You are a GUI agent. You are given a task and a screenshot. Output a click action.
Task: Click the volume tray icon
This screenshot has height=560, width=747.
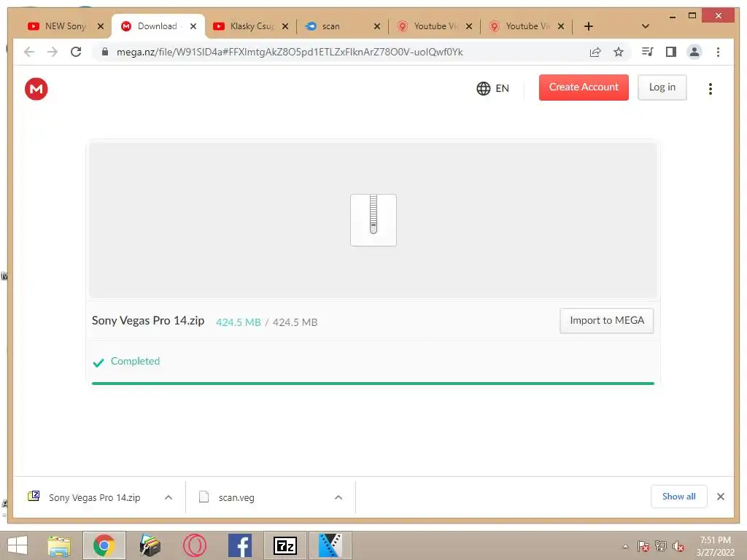click(678, 546)
